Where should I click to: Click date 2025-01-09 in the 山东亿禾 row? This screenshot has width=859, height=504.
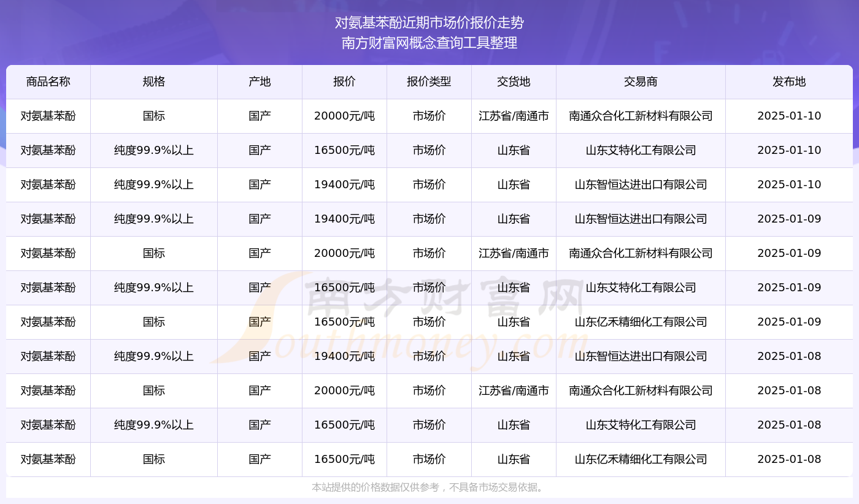point(789,322)
